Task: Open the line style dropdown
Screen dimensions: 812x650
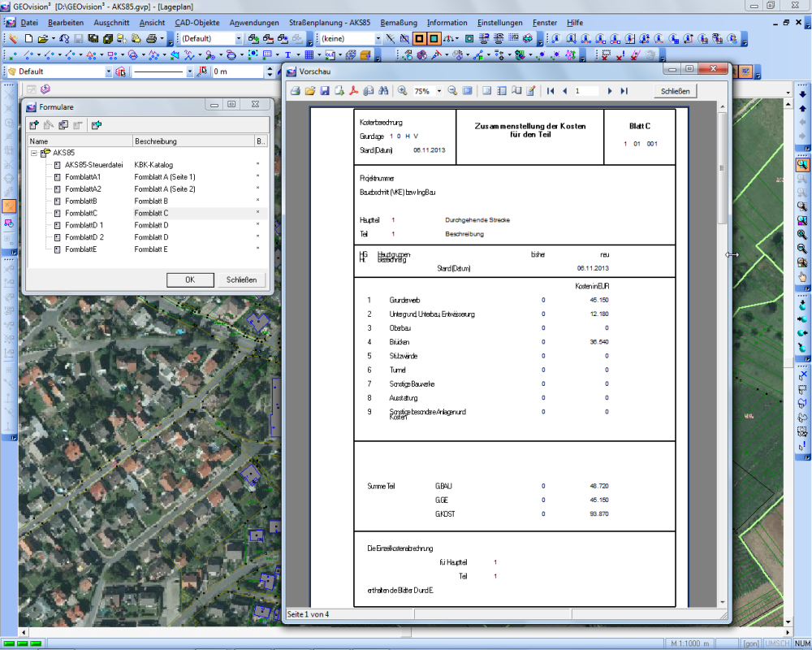Action: 189,71
